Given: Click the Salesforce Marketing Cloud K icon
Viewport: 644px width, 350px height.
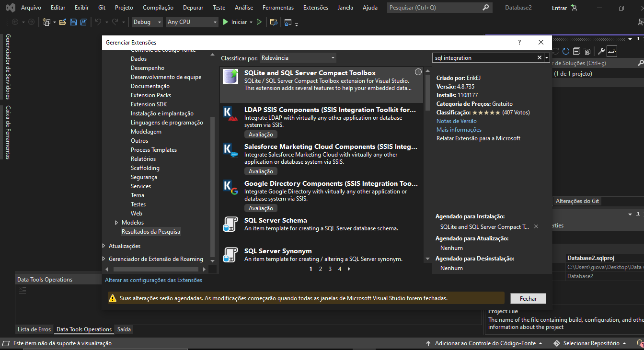Looking at the screenshot, I should [230, 150].
